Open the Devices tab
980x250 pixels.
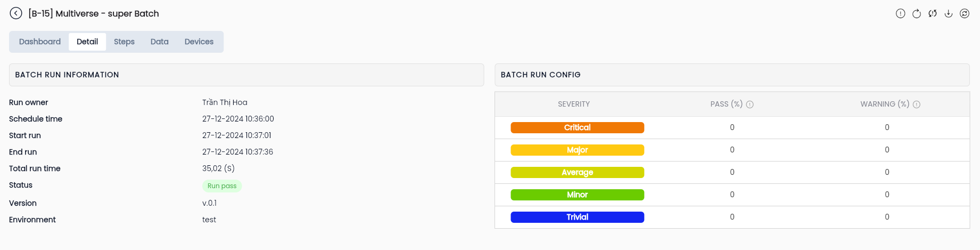coord(199,42)
